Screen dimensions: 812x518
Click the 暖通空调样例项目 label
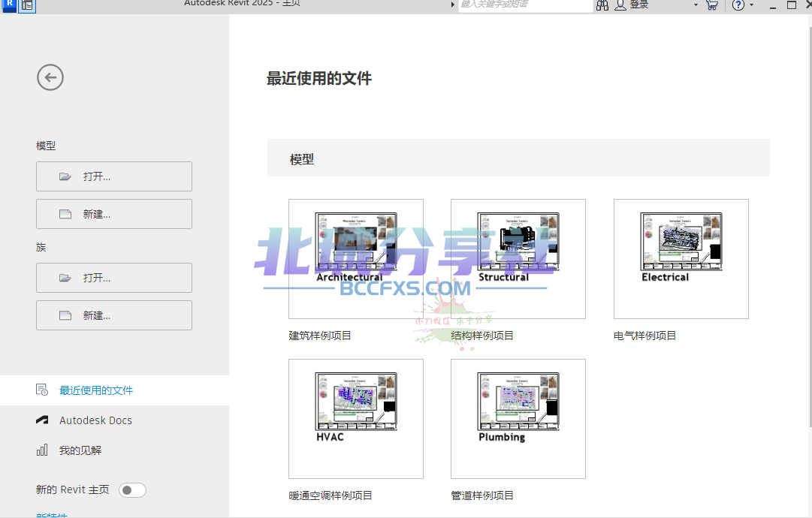pos(331,495)
